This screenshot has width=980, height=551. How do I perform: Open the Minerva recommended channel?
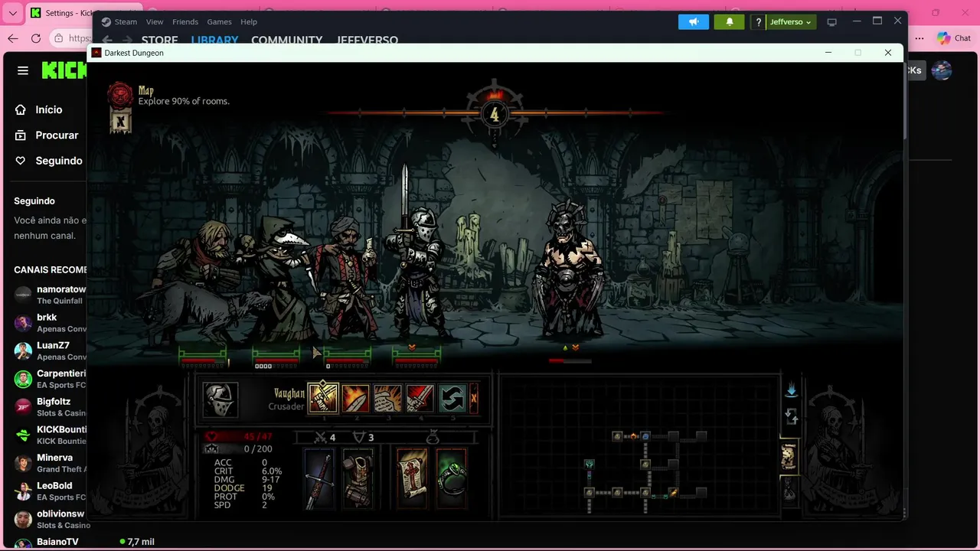51,463
